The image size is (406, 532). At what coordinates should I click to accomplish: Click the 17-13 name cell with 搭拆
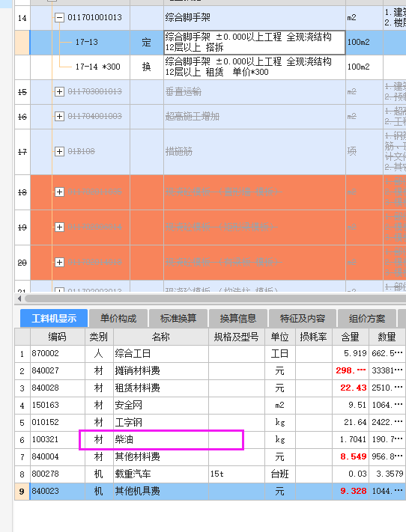point(255,42)
